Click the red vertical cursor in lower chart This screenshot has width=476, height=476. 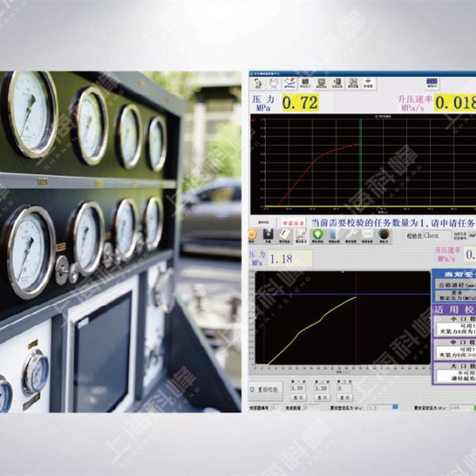pyautogui.click(x=356, y=317)
